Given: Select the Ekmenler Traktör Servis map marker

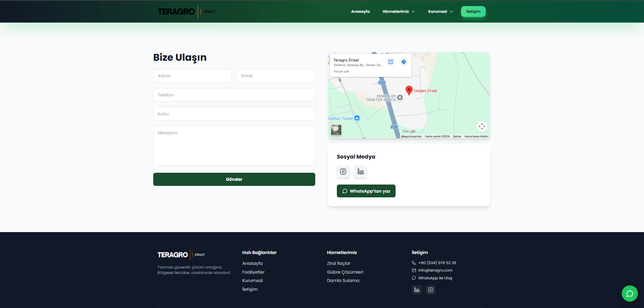Looking at the screenshot, I should tap(400, 98).
